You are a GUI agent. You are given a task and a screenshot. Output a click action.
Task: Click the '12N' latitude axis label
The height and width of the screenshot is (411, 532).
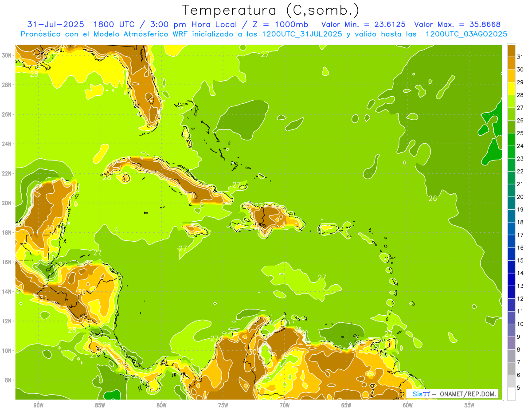tap(7, 321)
